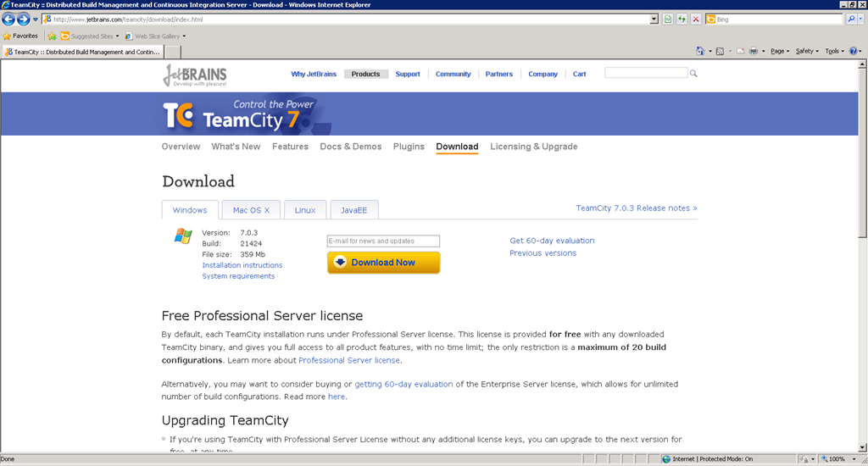This screenshot has width=868, height=466.
Task: Open System requirements link
Action: click(238, 276)
